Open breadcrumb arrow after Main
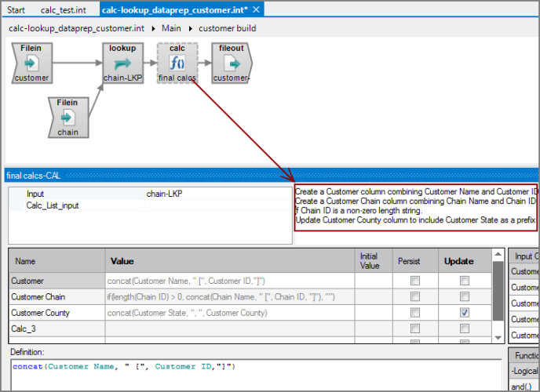The height and width of the screenshot is (392, 540). 190,28
